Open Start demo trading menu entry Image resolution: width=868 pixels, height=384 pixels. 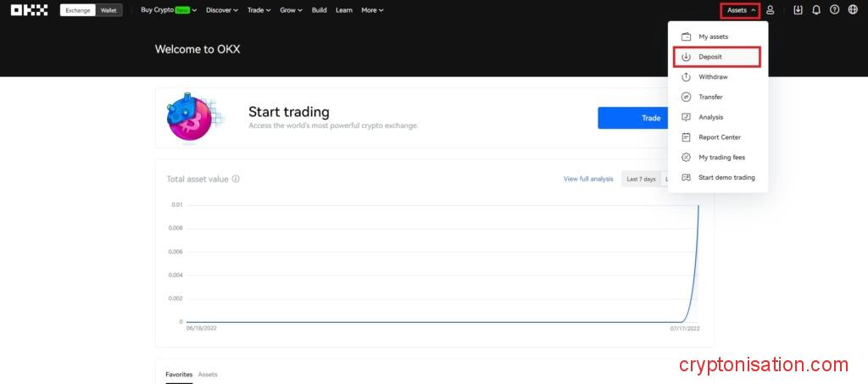726,177
